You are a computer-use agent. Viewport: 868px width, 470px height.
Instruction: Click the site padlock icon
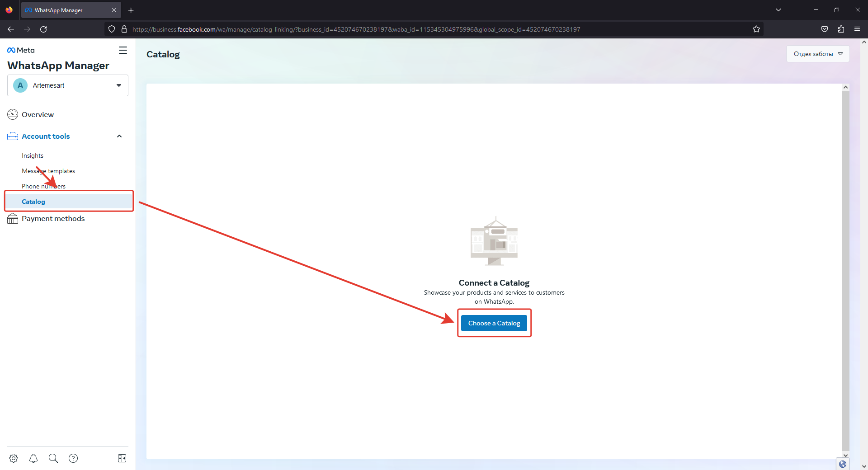(x=124, y=29)
